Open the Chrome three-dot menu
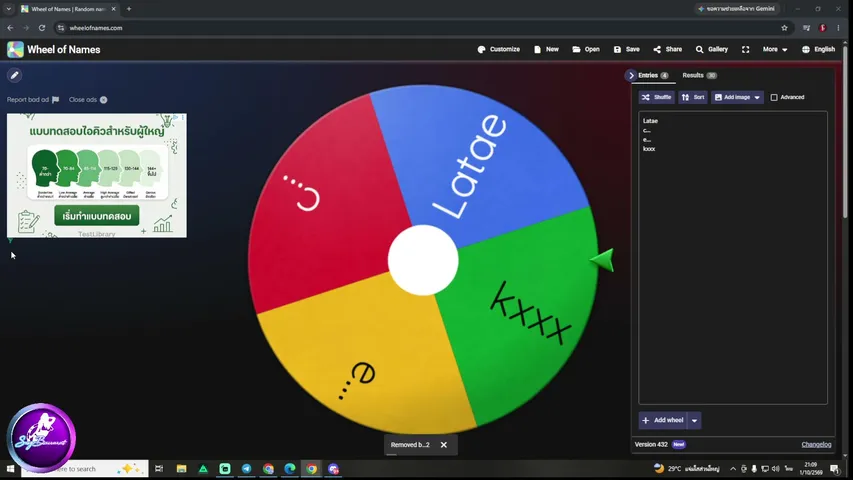Viewport: 853px width, 480px height. coord(838,28)
